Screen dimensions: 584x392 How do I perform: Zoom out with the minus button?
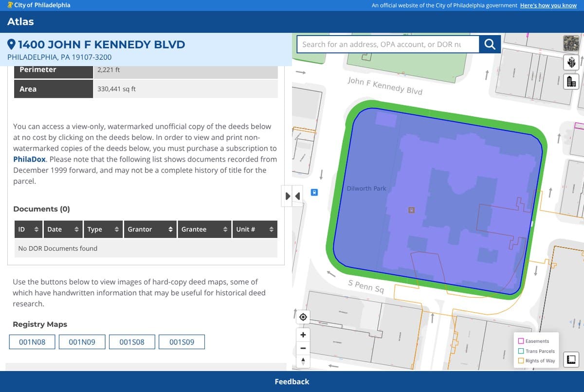click(x=303, y=348)
